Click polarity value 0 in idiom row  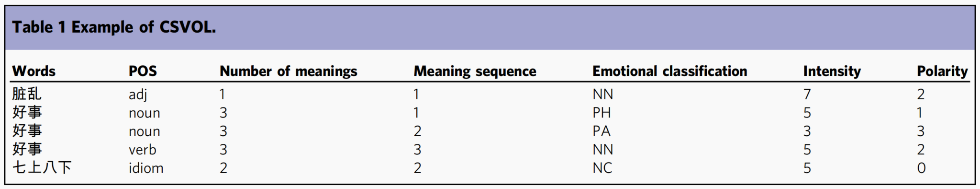coord(921,168)
